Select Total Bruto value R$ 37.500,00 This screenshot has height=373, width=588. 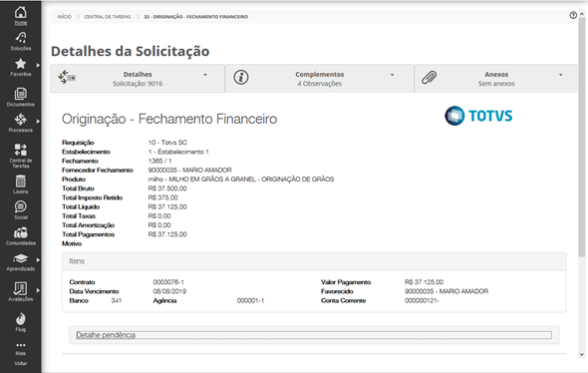click(167, 188)
